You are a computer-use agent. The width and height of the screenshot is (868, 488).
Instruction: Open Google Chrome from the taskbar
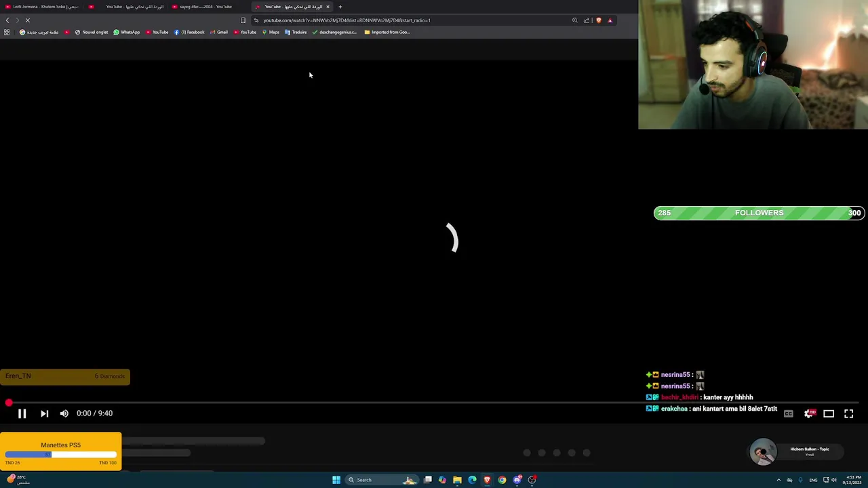pos(502,480)
